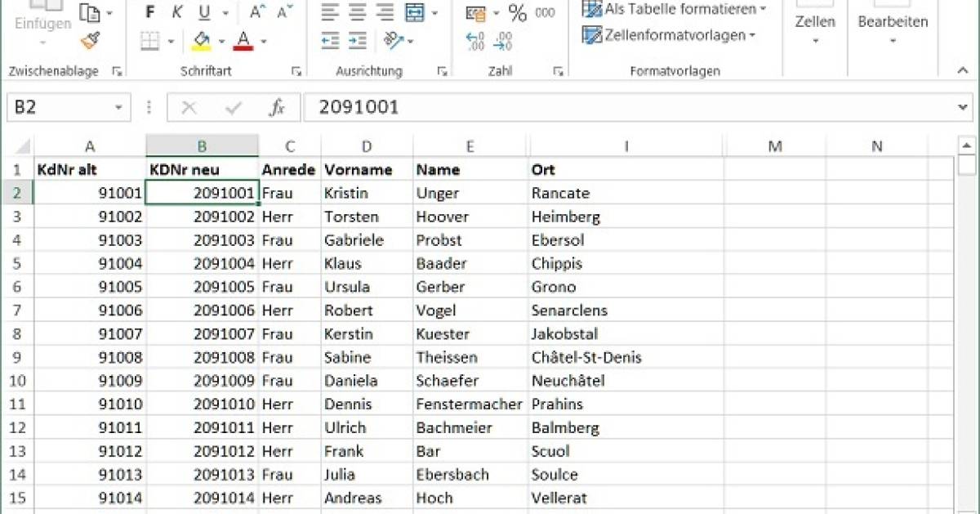Select the center alignment icon
The image size is (980, 514).
(357, 12)
